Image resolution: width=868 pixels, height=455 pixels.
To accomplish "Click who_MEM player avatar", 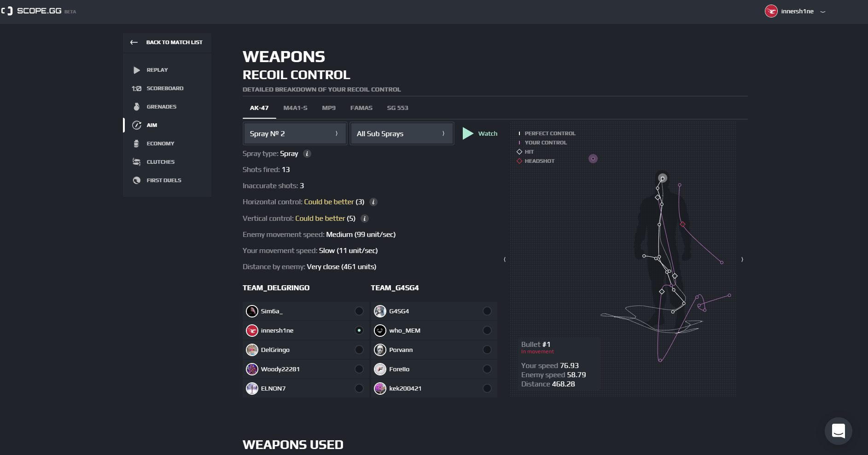I will click(380, 331).
